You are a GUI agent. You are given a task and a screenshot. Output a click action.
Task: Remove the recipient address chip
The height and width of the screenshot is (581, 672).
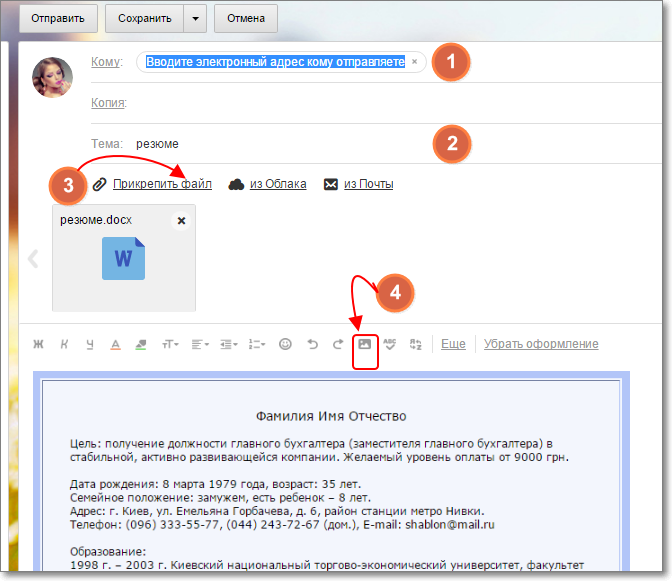pos(414,61)
